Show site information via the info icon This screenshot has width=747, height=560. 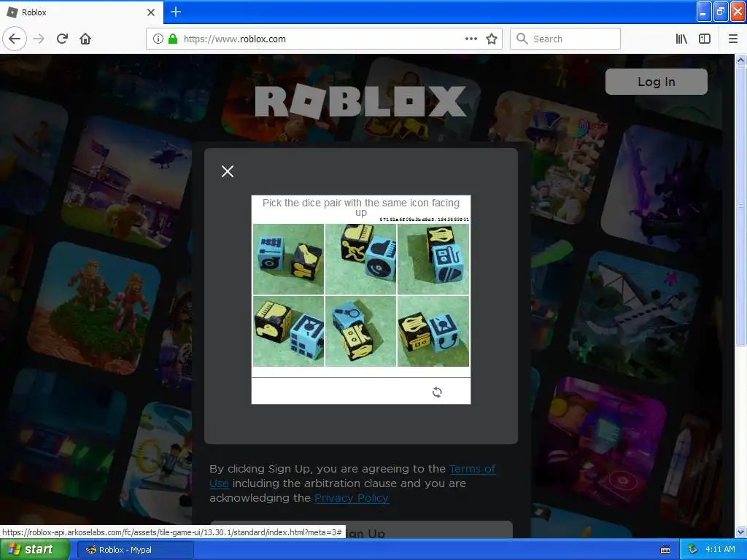[158, 39]
